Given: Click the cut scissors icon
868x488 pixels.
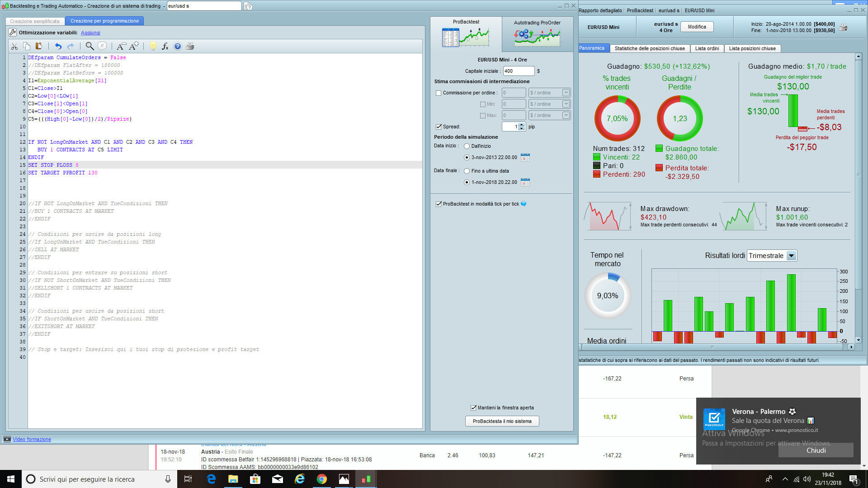Looking at the screenshot, I should pyautogui.click(x=14, y=46).
